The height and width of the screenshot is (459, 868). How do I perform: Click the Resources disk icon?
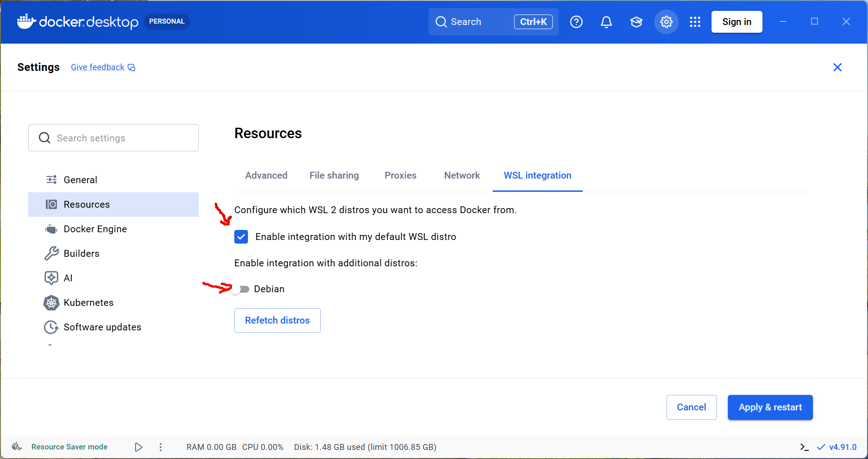click(x=51, y=205)
